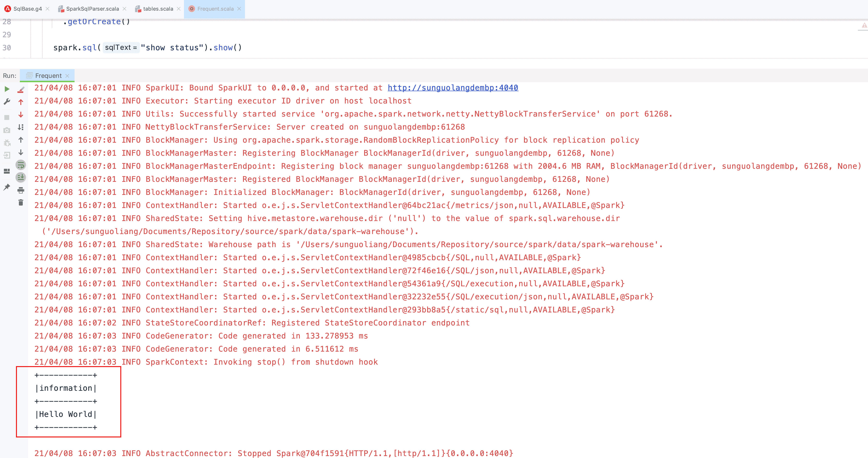This screenshot has width=868, height=458.
Task: Click the Dump Threads camera icon
Action: 7,130
